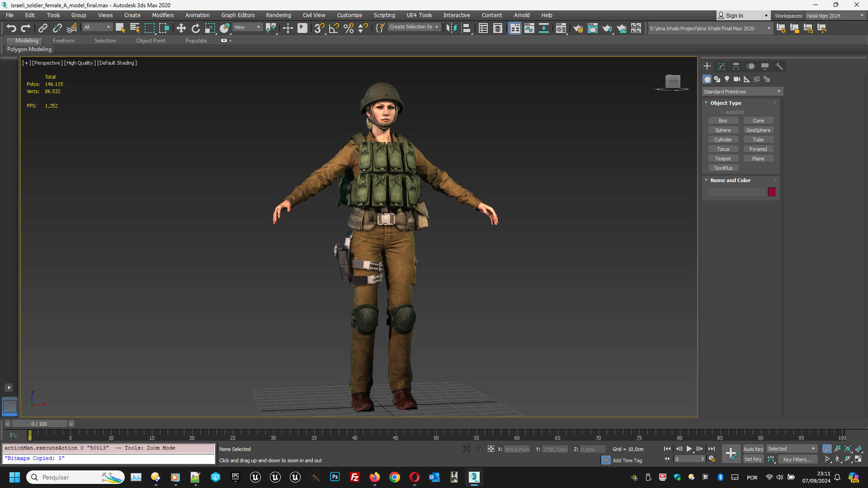The image size is (868, 488).
Task: Click the 0 / 100 time slider
Action: tap(39, 423)
